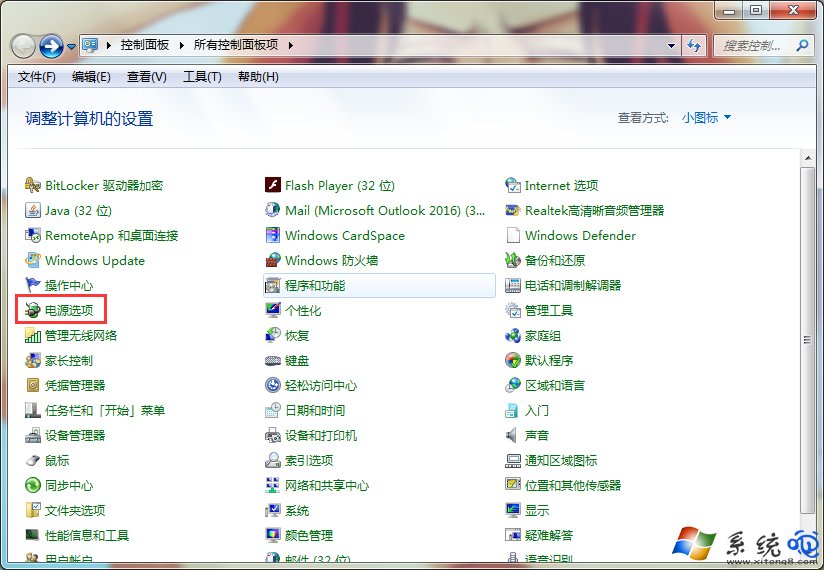Open the 管理工具 link

[549, 310]
